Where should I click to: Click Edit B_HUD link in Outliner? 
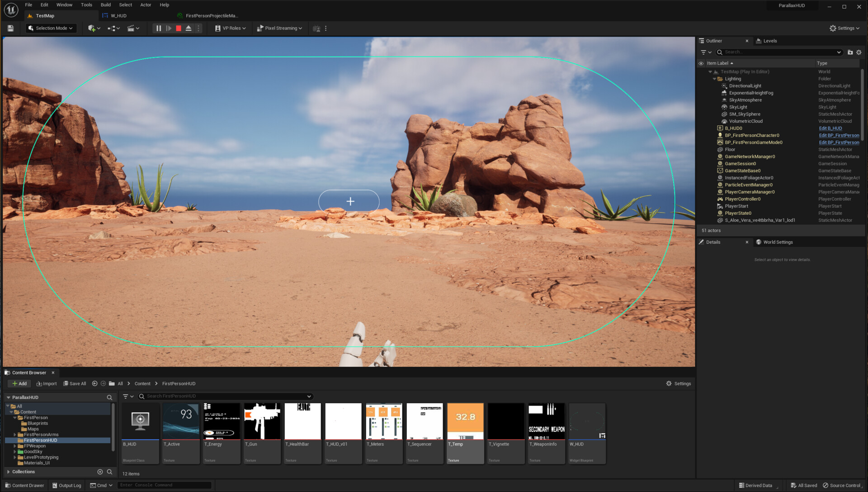point(830,128)
